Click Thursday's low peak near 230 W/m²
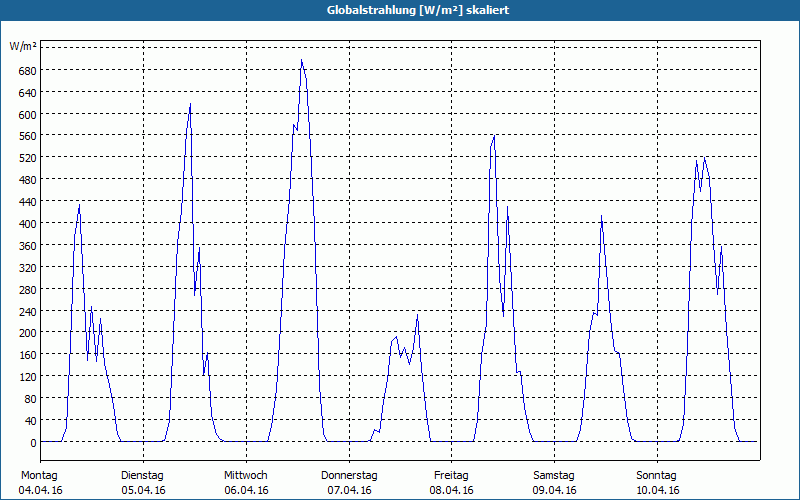800x500 pixels. [x=417, y=315]
